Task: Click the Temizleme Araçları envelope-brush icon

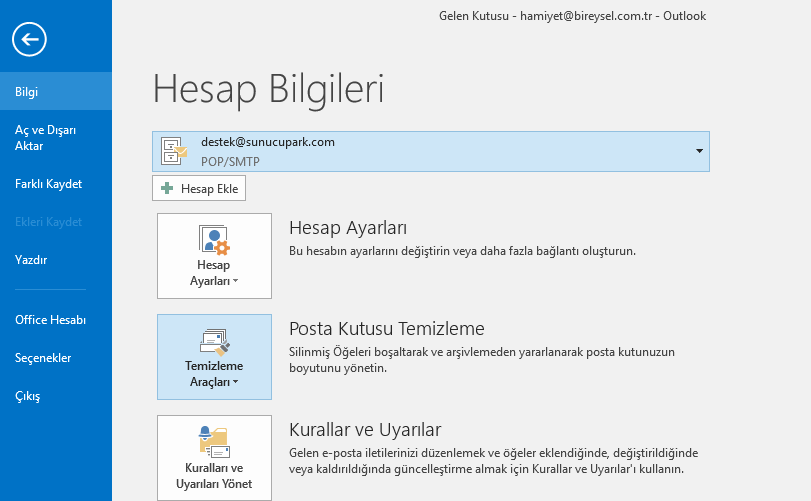Action: (x=215, y=342)
